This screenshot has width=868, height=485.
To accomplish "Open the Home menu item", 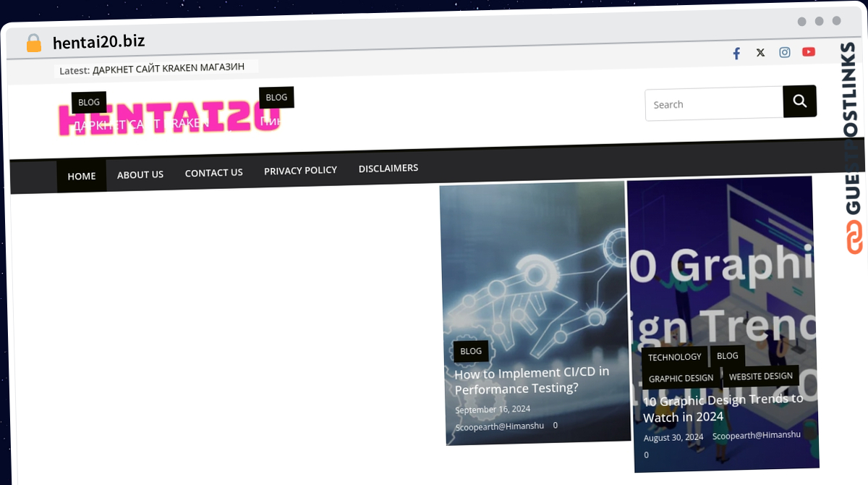I will [x=82, y=176].
